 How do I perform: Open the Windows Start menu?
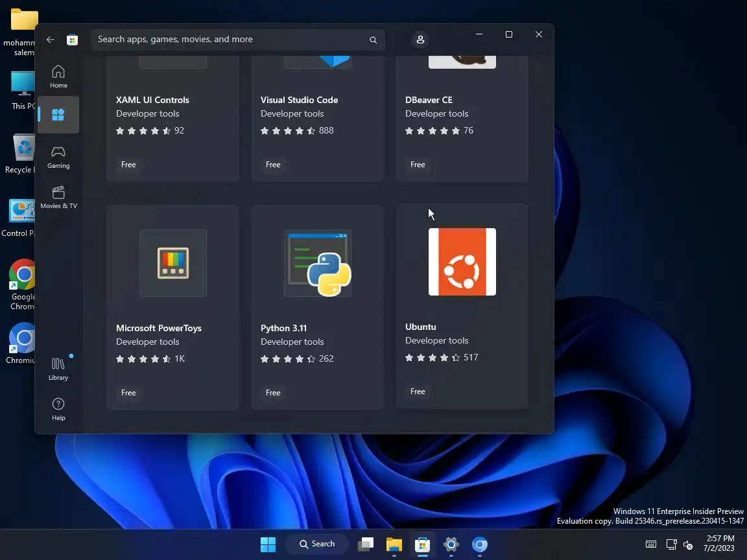coord(268,544)
